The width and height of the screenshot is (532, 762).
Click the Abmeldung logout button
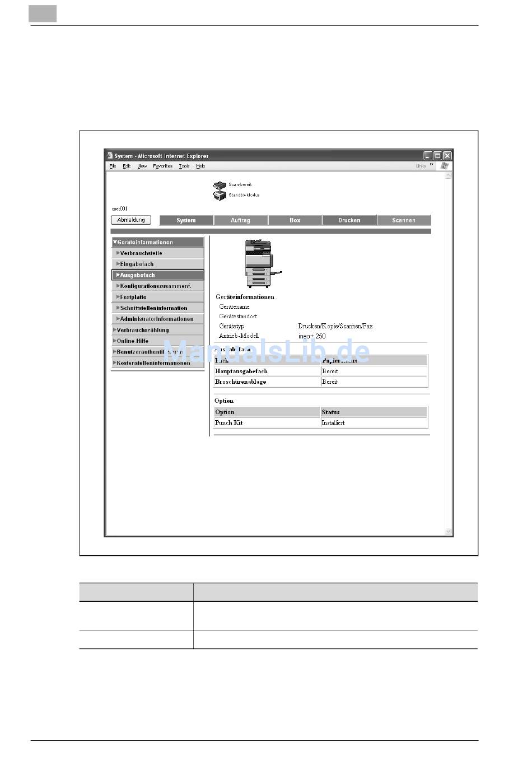coord(131,220)
